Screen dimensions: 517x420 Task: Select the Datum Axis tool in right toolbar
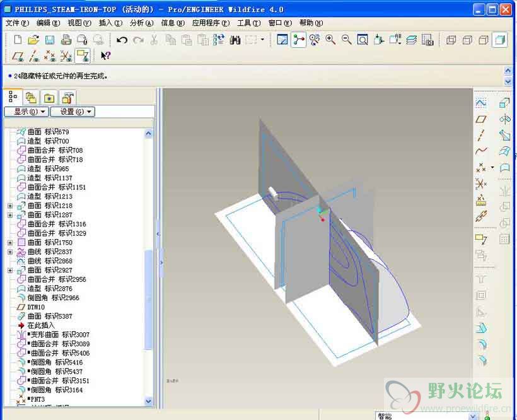pyautogui.click(x=481, y=135)
